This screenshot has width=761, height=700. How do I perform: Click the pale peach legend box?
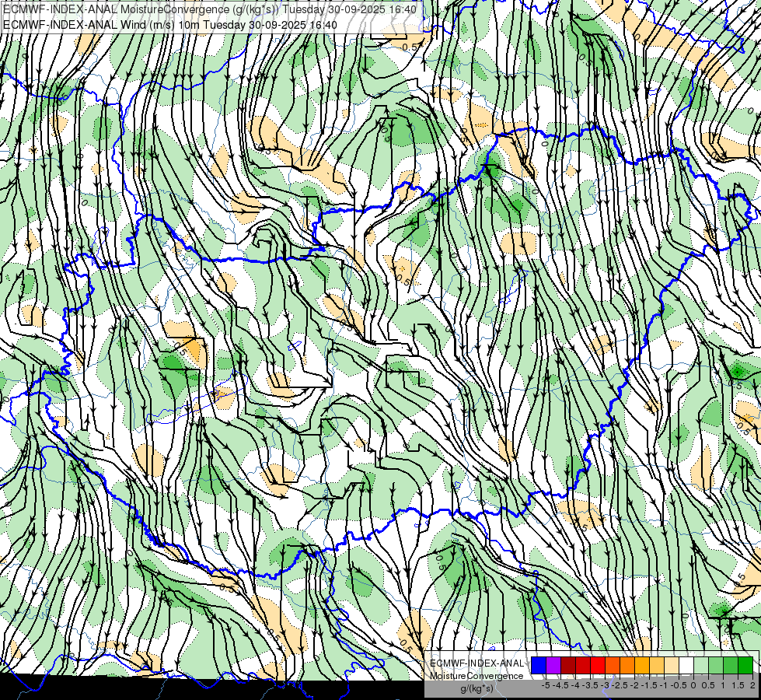672,665
